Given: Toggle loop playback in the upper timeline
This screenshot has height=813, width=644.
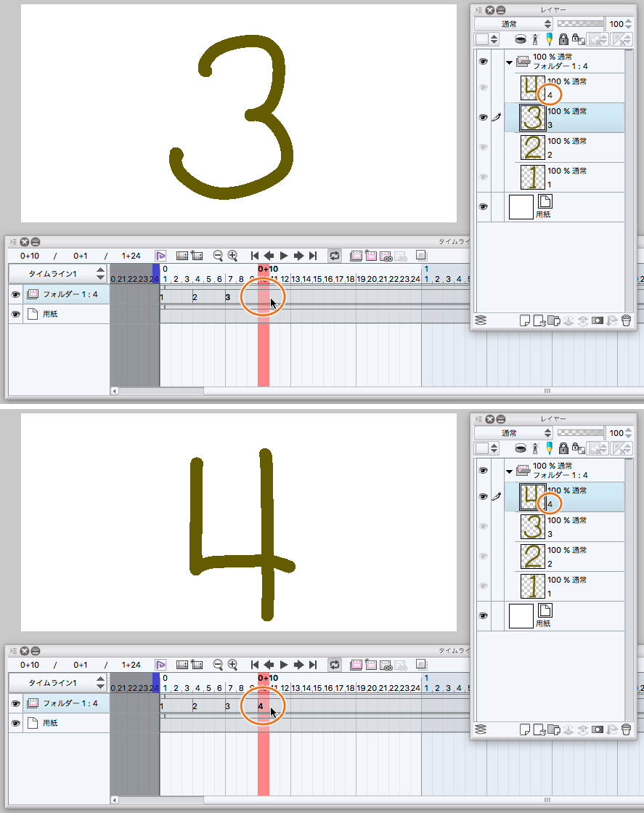Looking at the screenshot, I should [335, 256].
